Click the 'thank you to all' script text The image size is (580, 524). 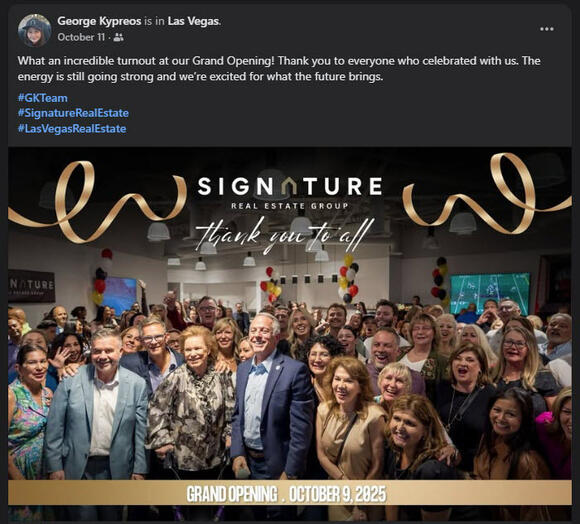click(x=284, y=236)
